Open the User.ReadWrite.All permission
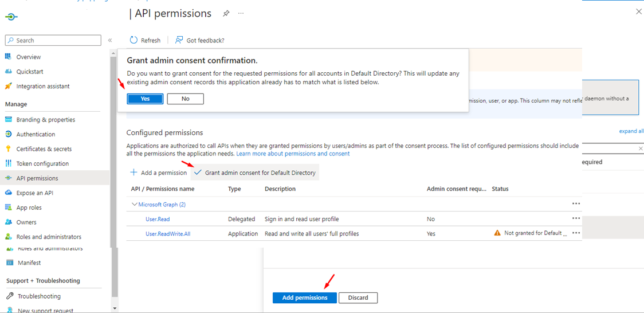 tap(168, 234)
